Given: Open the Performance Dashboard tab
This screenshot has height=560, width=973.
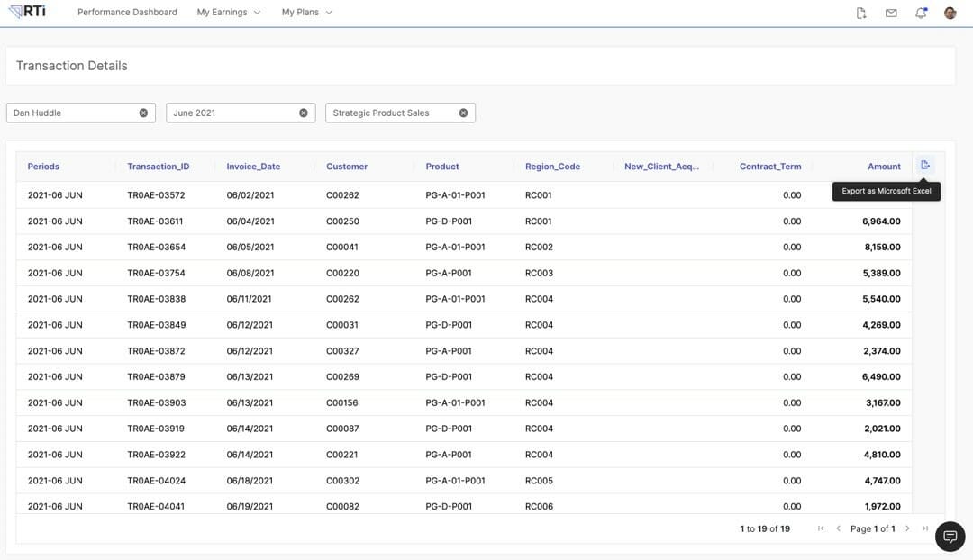Looking at the screenshot, I should 127,13.
